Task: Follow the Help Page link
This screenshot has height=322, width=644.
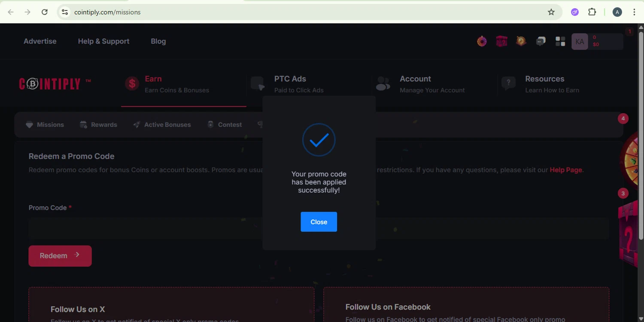Action: [x=566, y=170]
